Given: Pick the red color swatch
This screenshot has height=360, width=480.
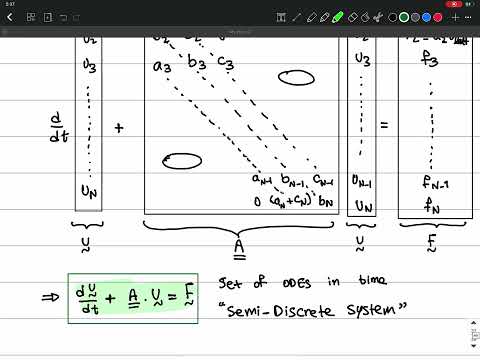Looking at the screenshot, I should (x=438, y=17).
